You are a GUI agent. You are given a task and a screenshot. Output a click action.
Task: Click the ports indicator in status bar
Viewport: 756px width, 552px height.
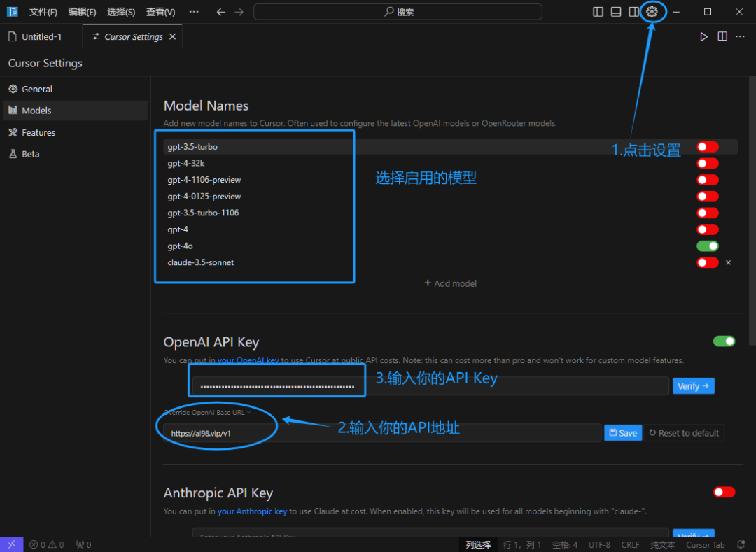pyautogui.click(x=83, y=545)
